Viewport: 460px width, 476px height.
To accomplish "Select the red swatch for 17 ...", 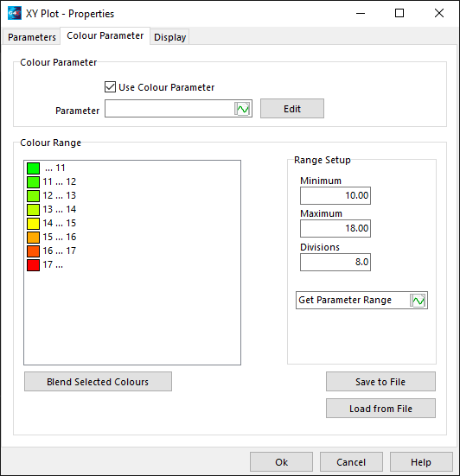I will tap(33, 265).
